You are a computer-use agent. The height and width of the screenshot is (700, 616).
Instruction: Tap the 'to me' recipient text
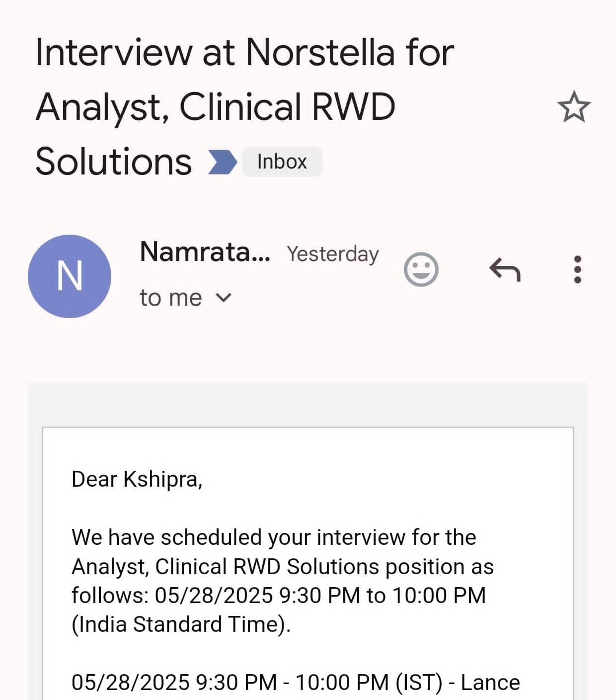(x=170, y=298)
